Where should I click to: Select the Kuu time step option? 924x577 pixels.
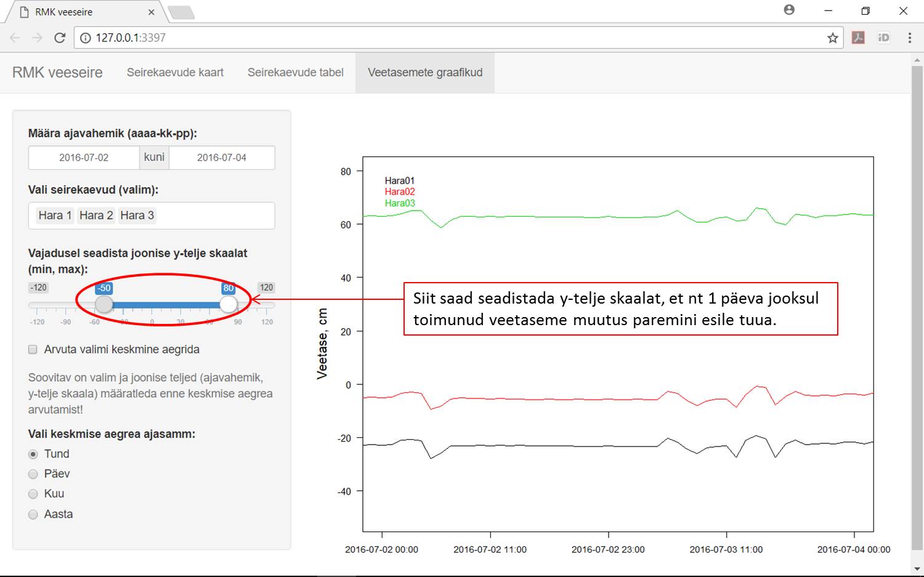point(33,494)
